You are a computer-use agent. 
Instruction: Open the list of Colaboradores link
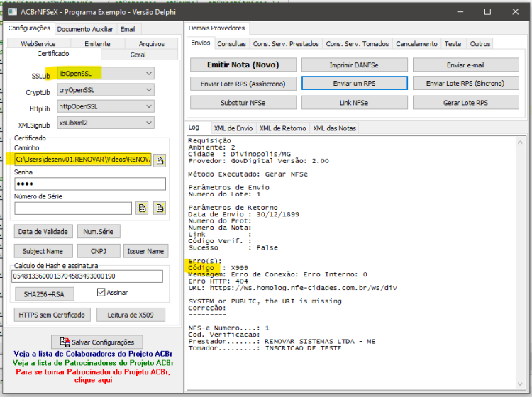[x=93, y=354]
